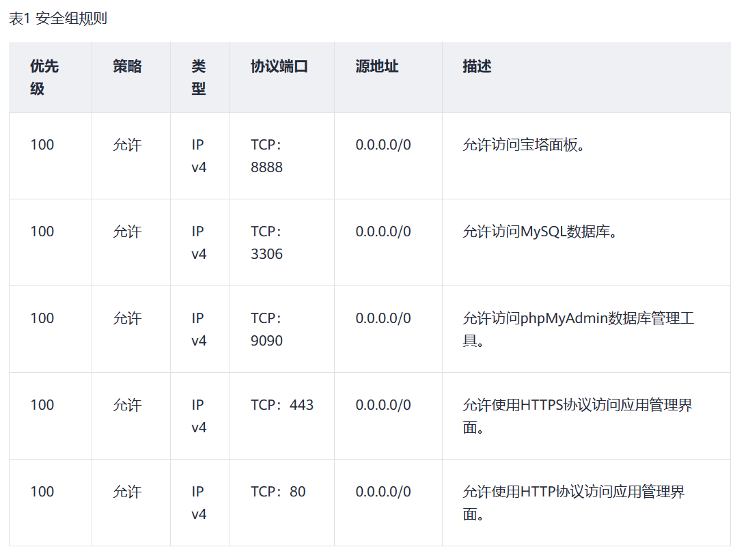Click 'IPv4' in the TCP: 443 row
The height and width of the screenshot is (560, 748).
199,417
